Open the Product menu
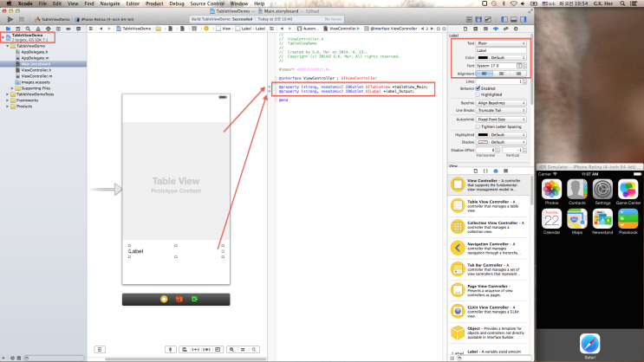 tap(154, 3)
